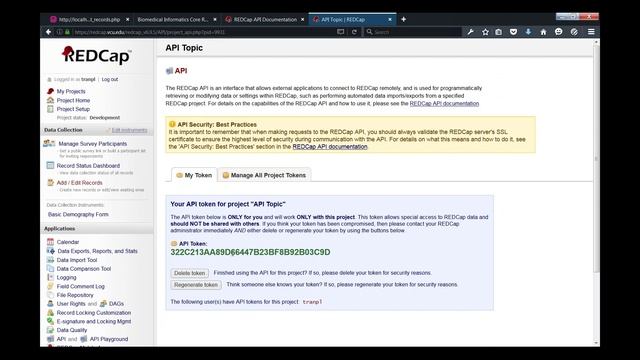This screenshot has width=640, height=360.
Task: Close the REDCap API Documentation tab
Action: coord(302,19)
